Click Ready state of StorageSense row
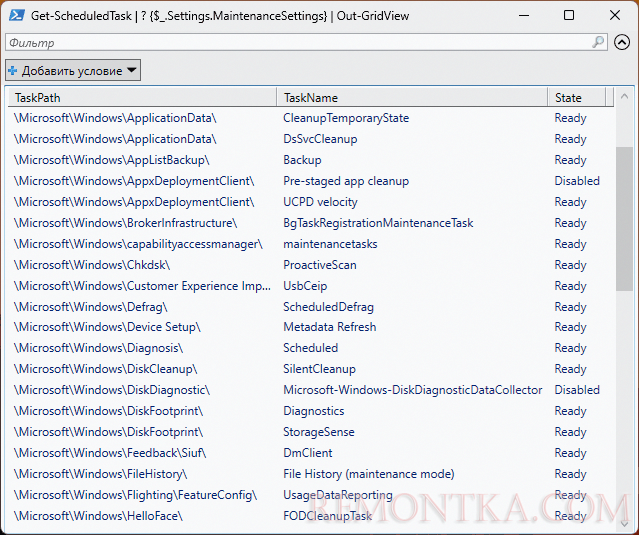This screenshot has height=535, width=639. 570,432
